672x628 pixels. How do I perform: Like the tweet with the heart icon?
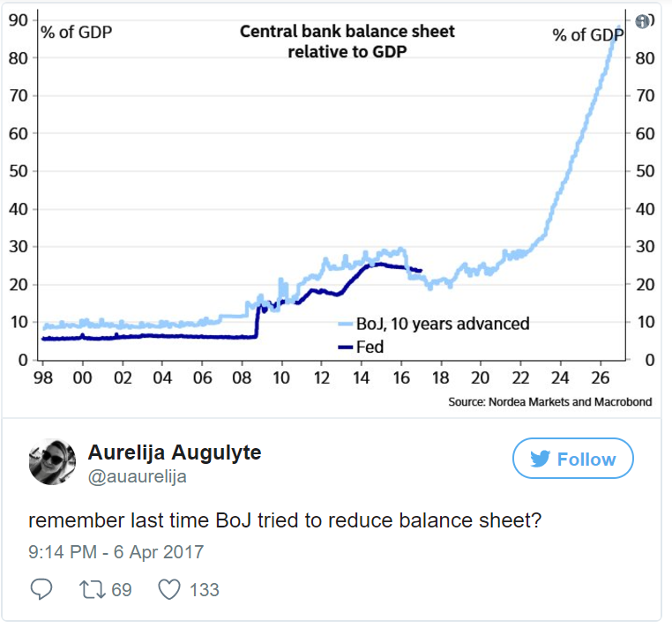pyautogui.click(x=168, y=588)
